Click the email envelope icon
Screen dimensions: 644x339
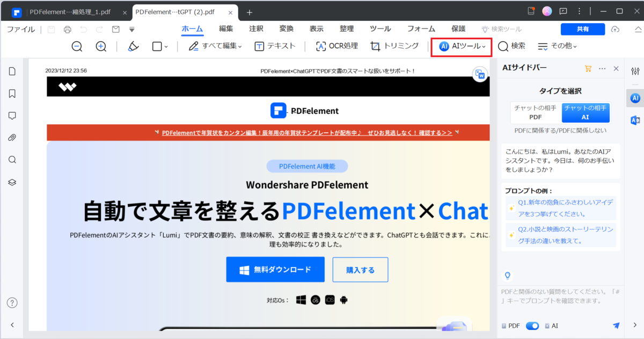(x=115, y=29)
